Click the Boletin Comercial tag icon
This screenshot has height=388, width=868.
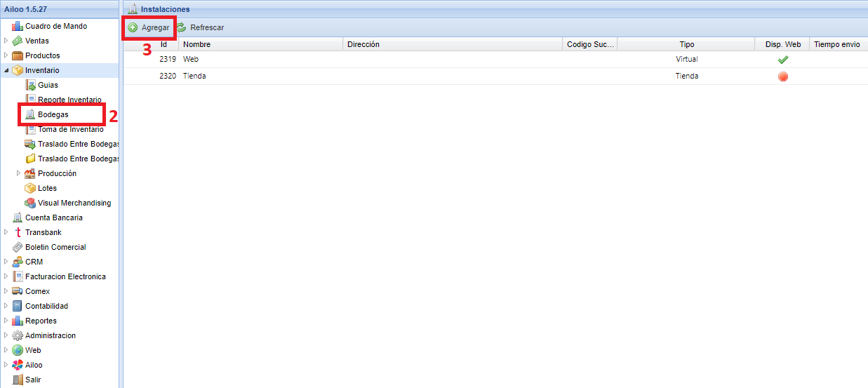(x=18, y=247)
